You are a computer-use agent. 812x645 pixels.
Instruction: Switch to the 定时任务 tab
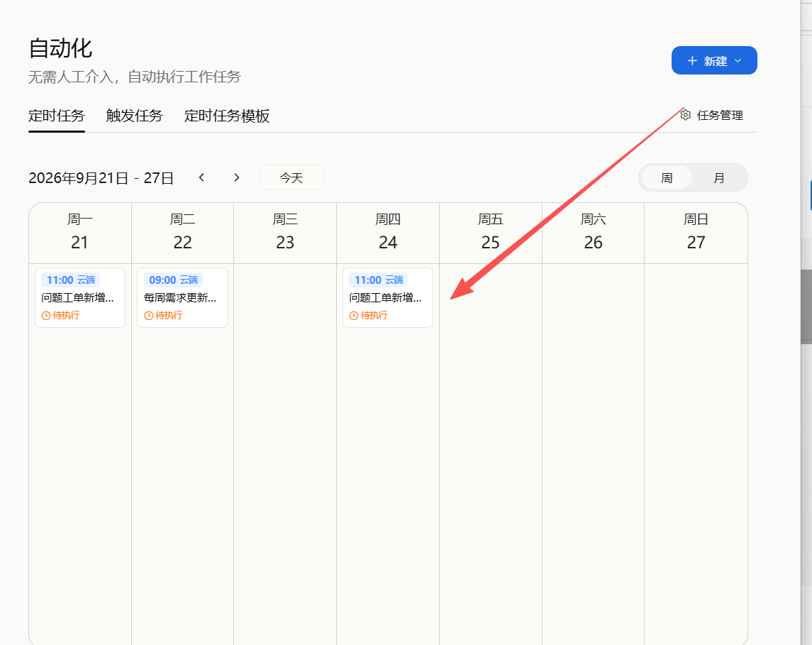pyautogui.click(x=57, y=116)
